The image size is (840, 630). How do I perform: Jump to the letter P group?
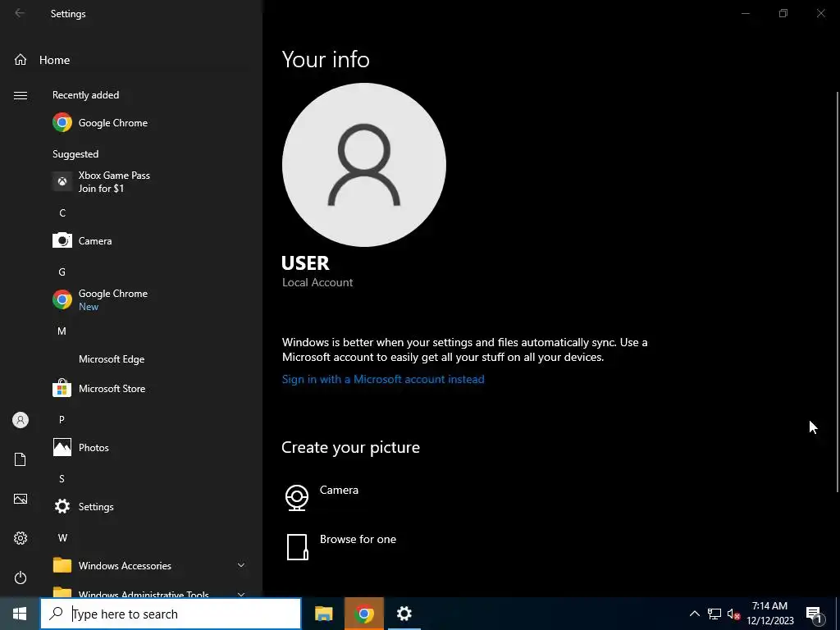(x=62, y=419)
